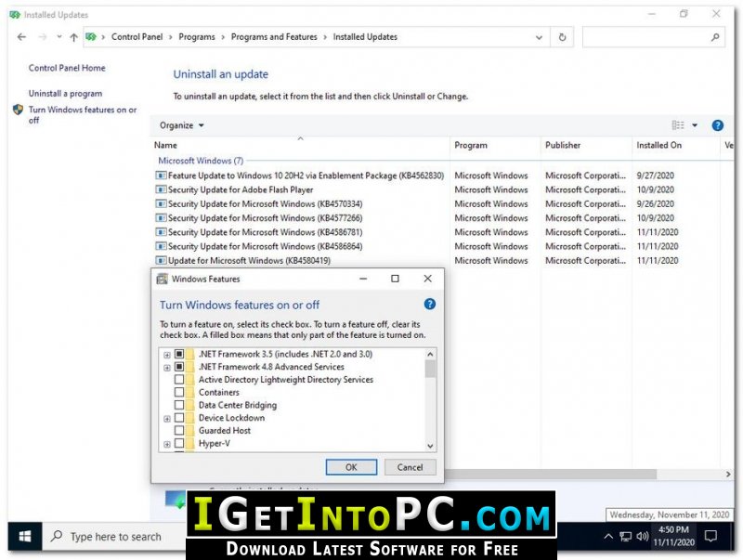Screen dimensions: 743x560
Task: Select icon of update KB4586864
Action: point(161,246)
